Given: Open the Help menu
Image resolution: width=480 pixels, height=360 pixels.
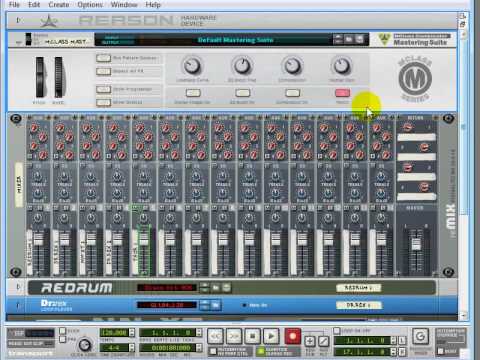Looking at the screenshot, I should pyautogui.click(x=153, y=5).
